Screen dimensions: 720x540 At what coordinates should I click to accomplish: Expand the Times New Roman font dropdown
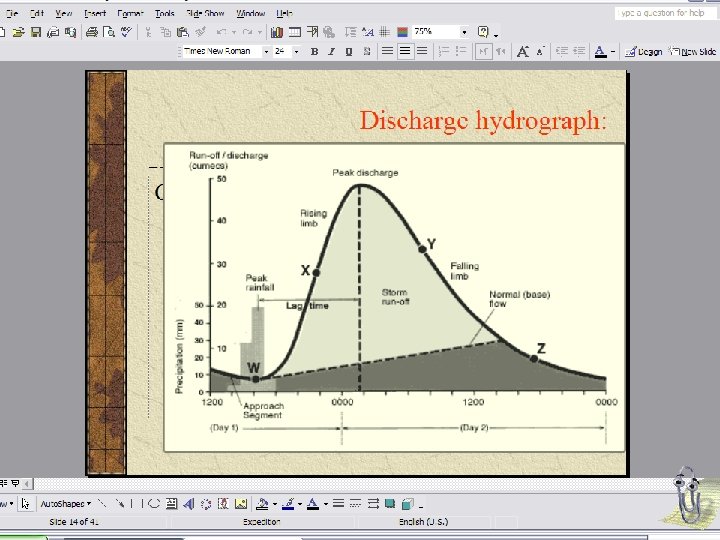pyautogui.click(x=266, y=51)
